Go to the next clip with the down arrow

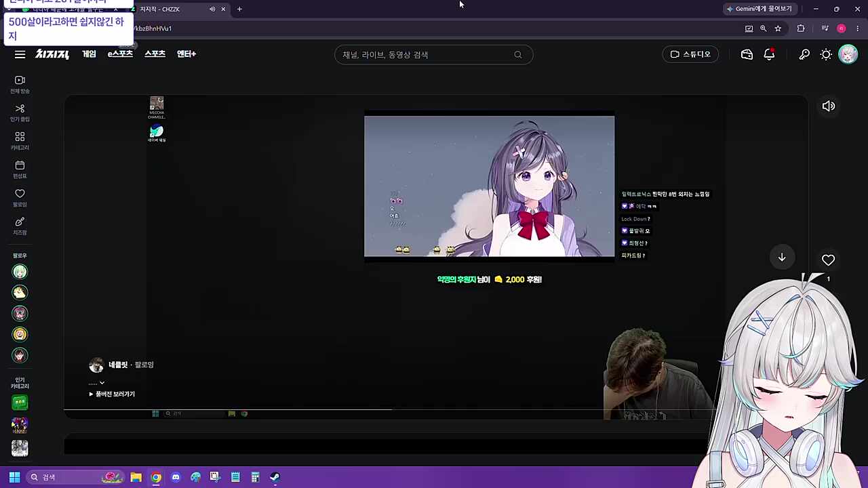click(x=782, y=258)
